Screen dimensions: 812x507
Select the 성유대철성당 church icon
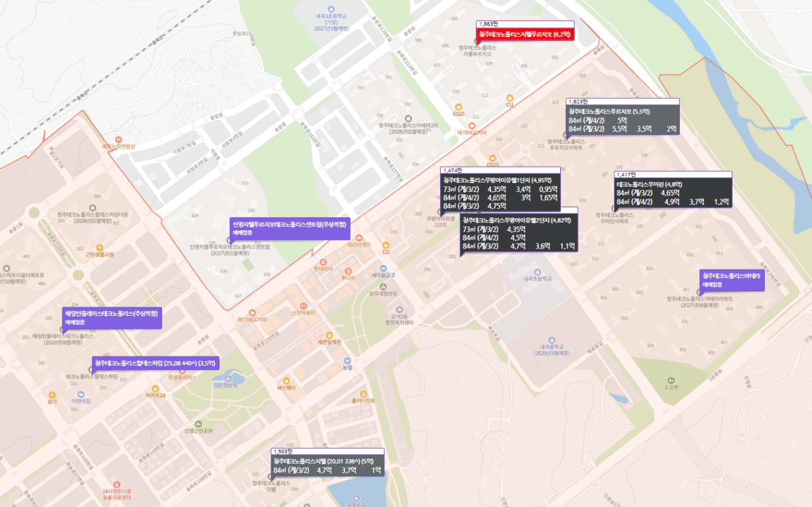(383, 286)
